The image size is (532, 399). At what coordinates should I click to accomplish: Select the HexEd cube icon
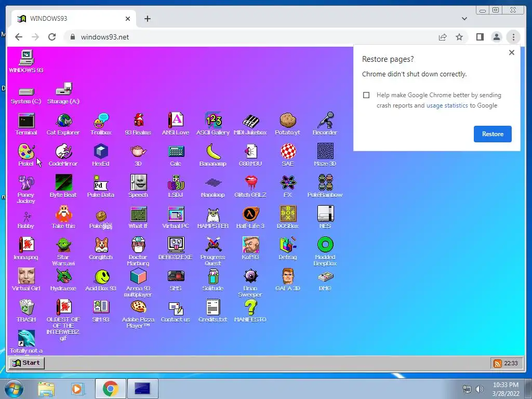101,155
